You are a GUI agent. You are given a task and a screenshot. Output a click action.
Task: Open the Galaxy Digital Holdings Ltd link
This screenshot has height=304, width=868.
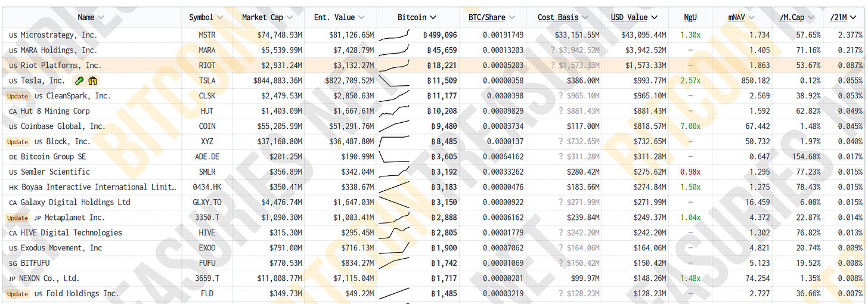tap(76, 203)
